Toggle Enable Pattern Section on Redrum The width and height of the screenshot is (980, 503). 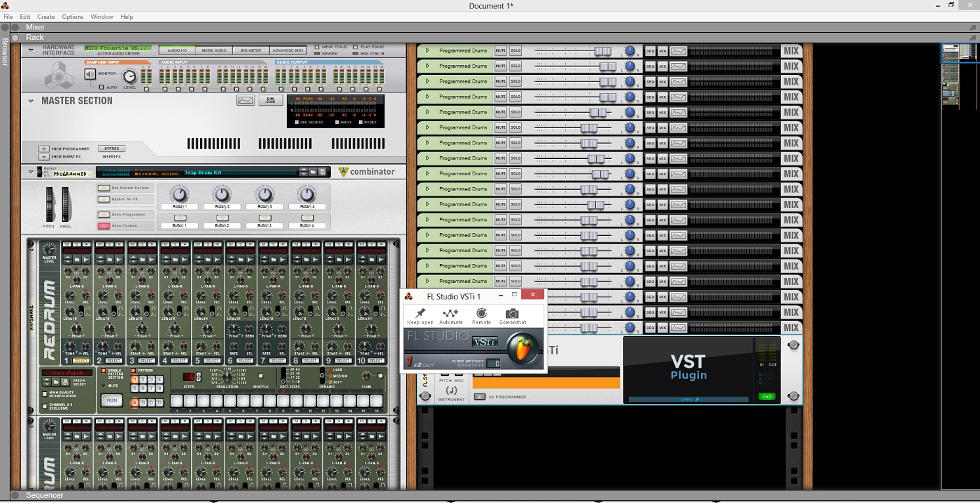(x=103, y=371)
